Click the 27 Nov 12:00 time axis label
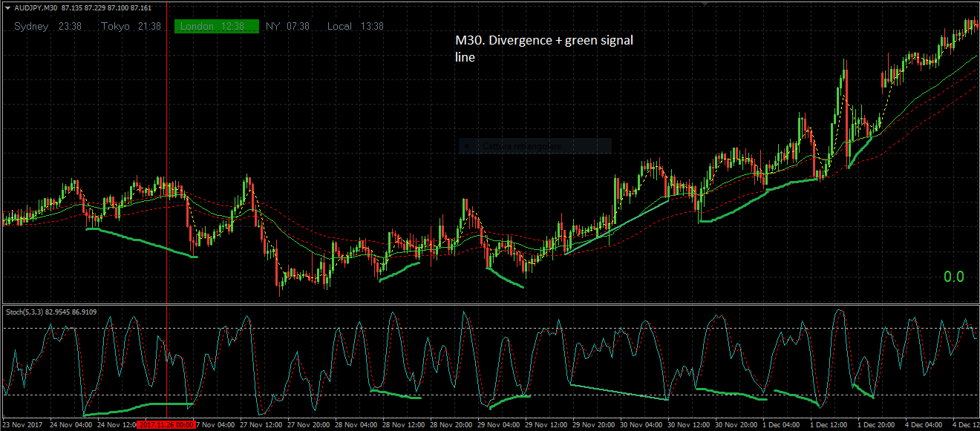 click(264, 425)
